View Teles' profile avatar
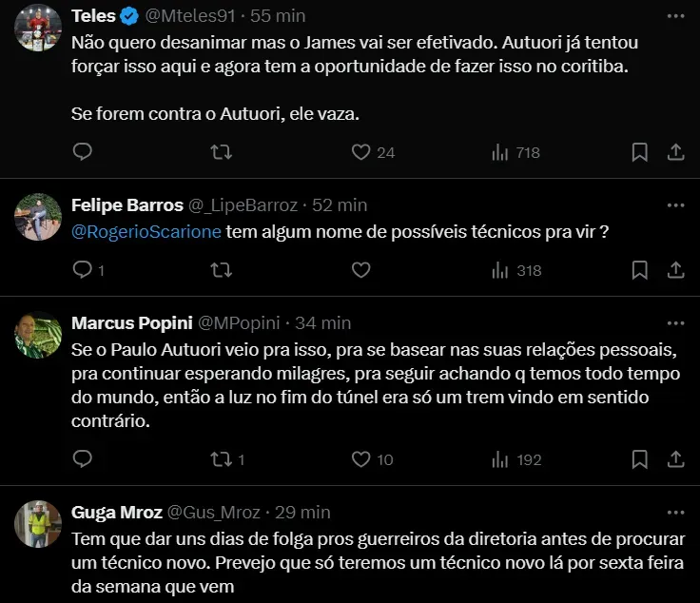This screenshot has height=603, width=700. pos(38,29)
